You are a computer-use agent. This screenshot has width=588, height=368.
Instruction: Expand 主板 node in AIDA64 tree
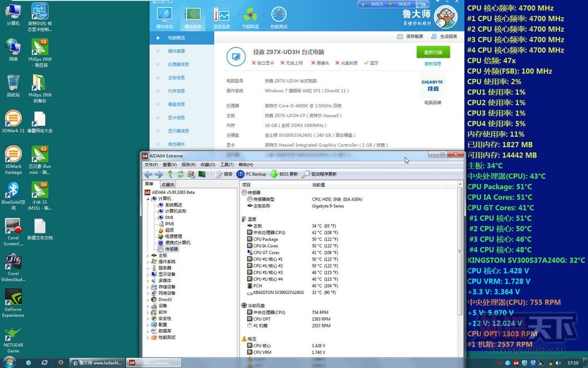pos(148,255)
